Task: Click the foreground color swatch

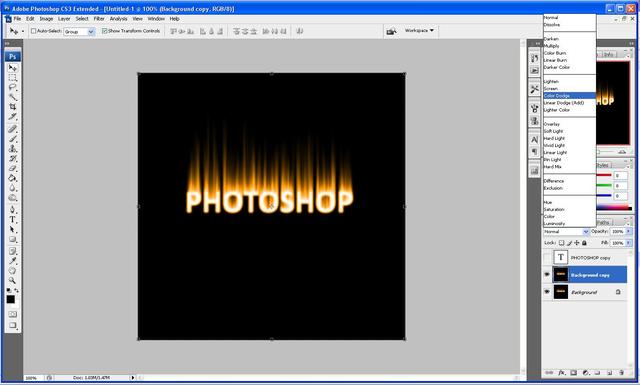Action: [x=11, y=299]
